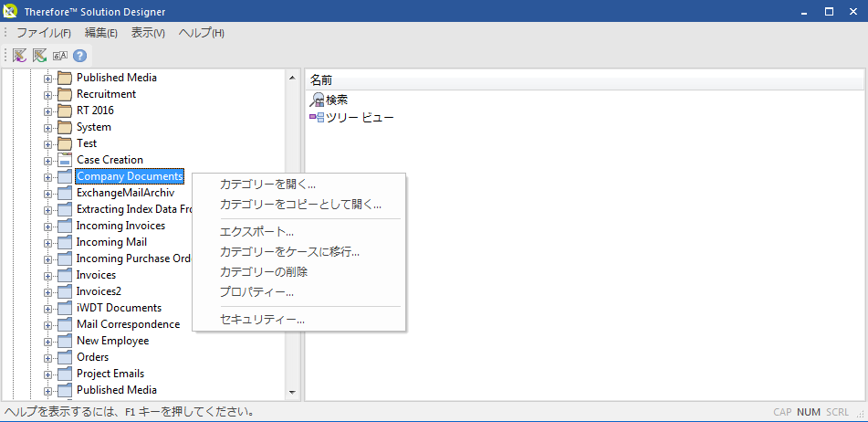
Task: Expand the Orders node
Action: (x=47, y=358)
